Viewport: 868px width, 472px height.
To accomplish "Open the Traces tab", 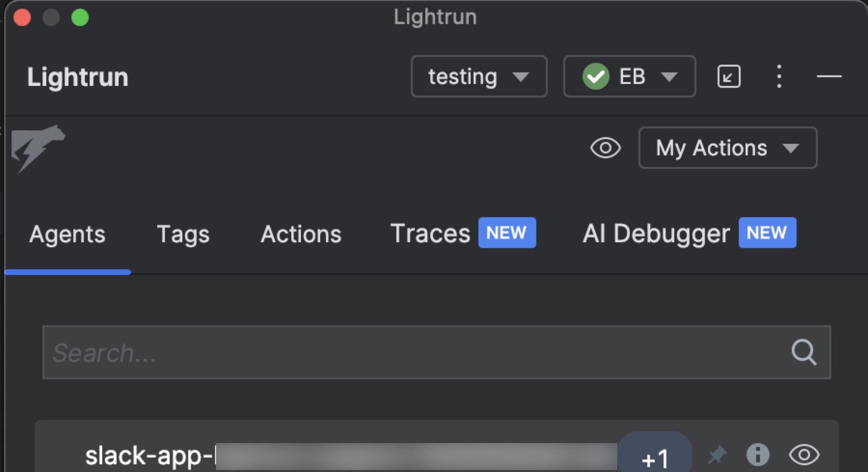I will (430, 235).
